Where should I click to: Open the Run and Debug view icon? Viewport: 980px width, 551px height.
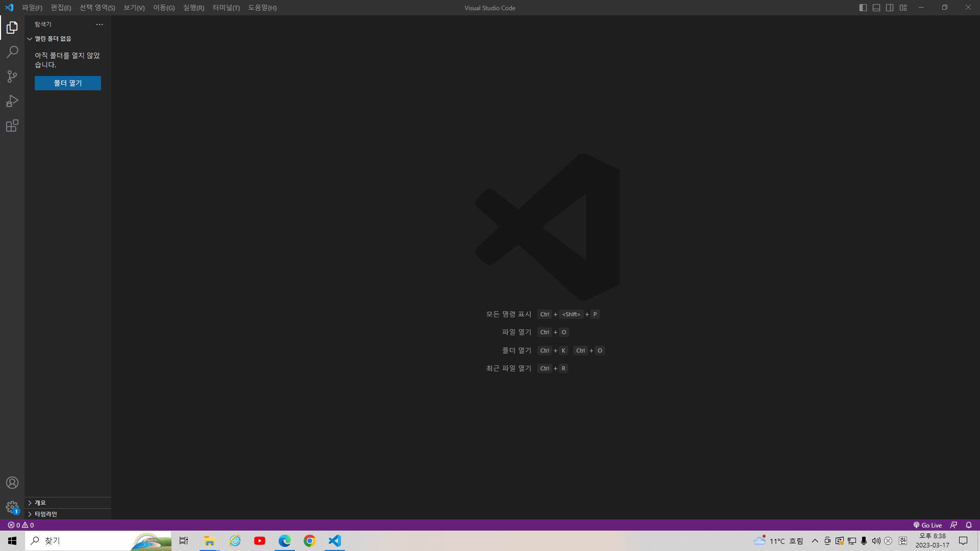pos(12,101)
